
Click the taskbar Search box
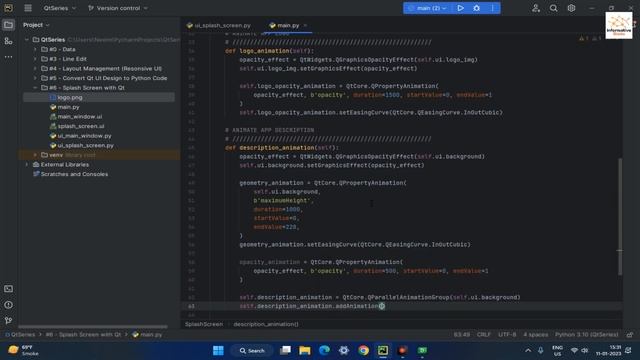point(252,350)
